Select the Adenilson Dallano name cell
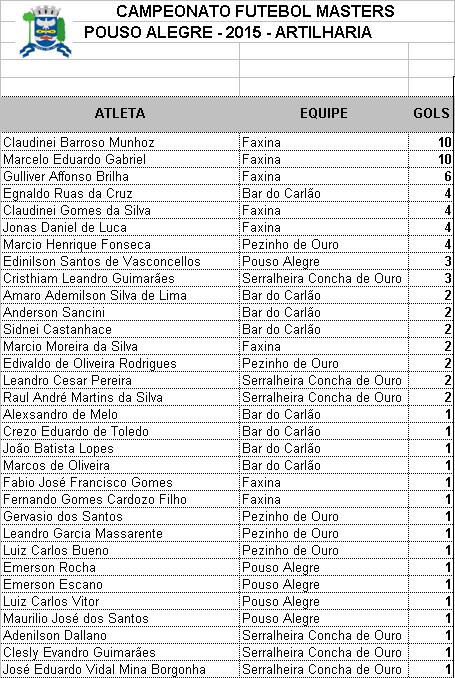 120,635
